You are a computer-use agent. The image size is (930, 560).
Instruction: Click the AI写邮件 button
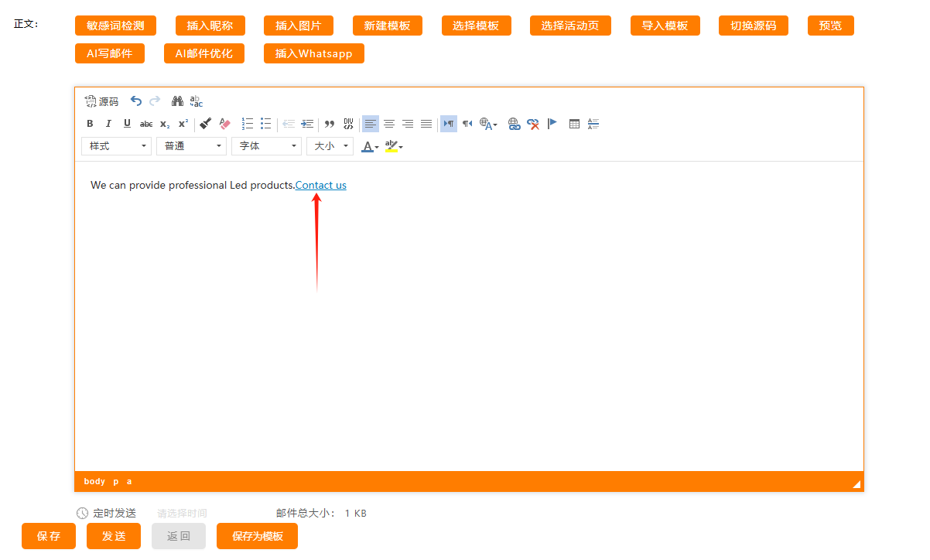[110, 53]
